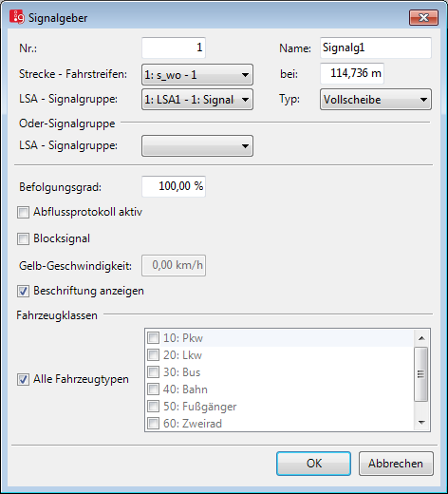The height and width of the screenshot is (494, 448).
Task: Enable the Blocksignal checkbox
Action: 23,238
